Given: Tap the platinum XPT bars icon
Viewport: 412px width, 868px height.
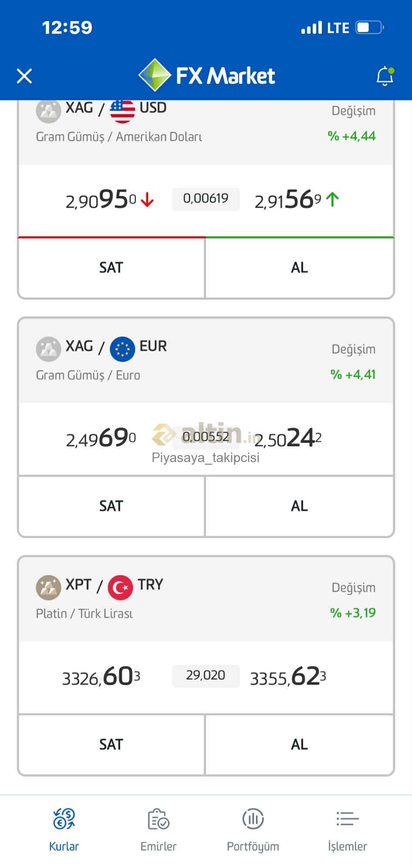Looking at the screenshot, I should (48, 587).
